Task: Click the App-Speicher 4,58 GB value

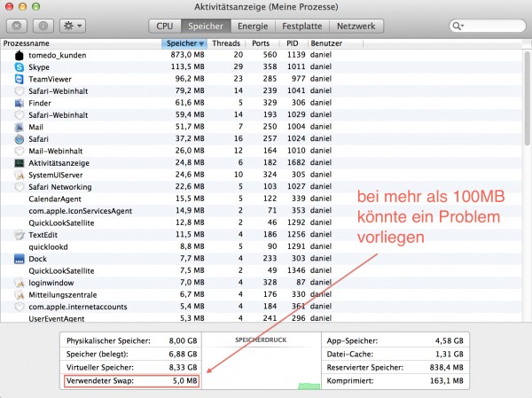Action: pyautogui.click(x=450, y=340)
